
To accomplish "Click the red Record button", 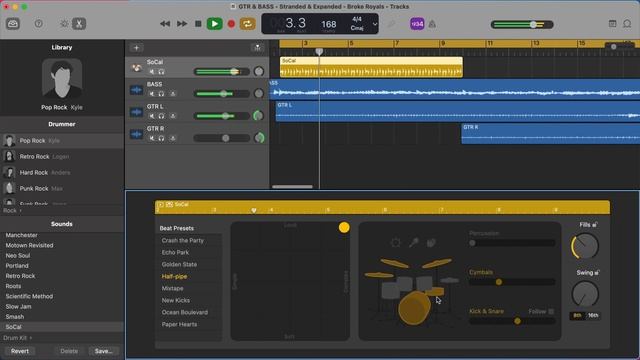I will point(231,24).
